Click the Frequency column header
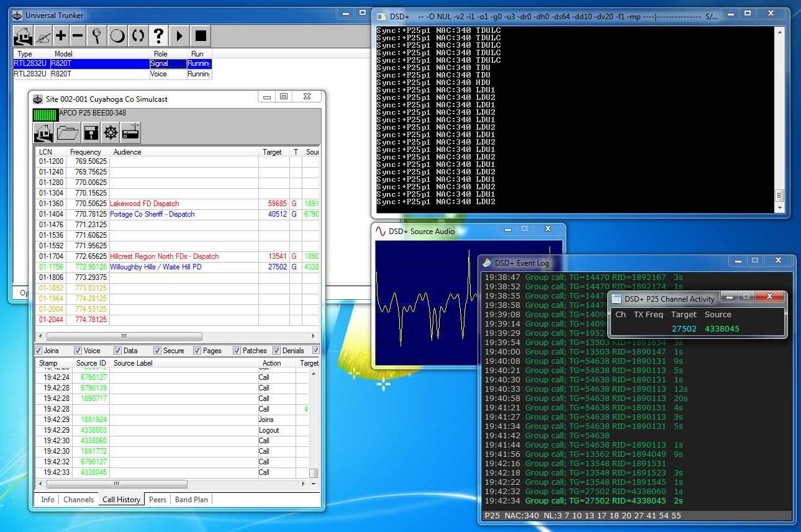The height and width of the screenshot is (532, 801). pos(88,152)
